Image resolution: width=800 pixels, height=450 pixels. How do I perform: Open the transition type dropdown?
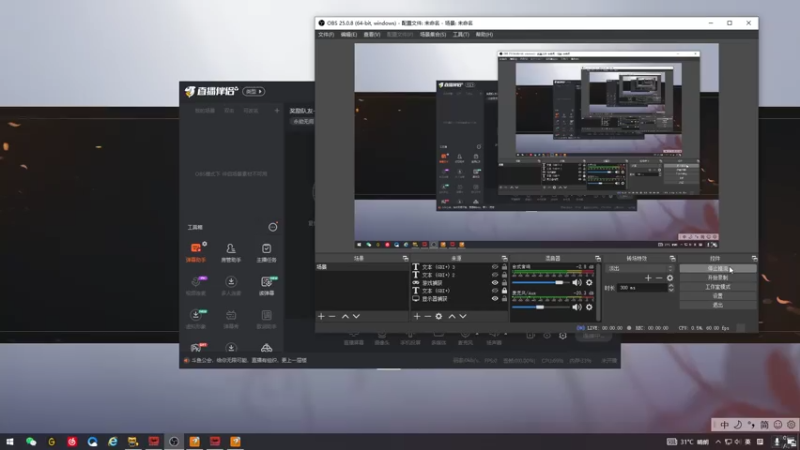640,268
